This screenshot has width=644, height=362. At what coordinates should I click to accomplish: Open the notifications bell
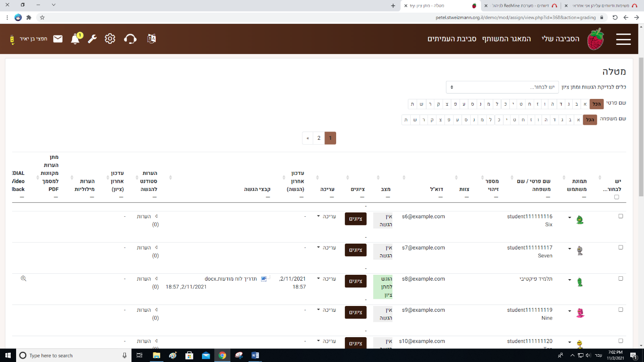pos(75,39)
